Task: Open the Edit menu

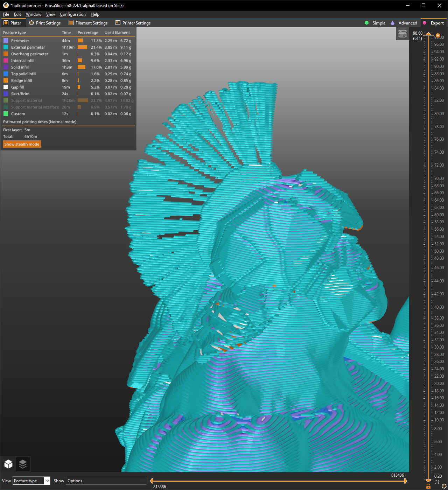Action: pos(17,14)
